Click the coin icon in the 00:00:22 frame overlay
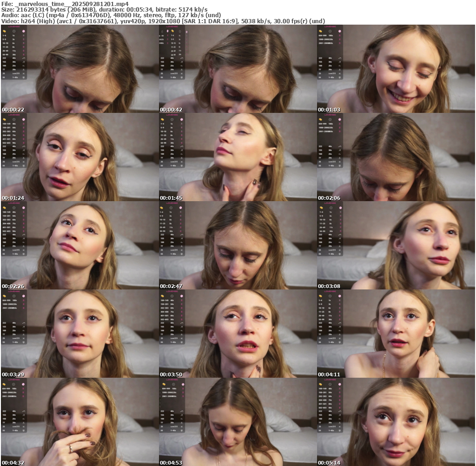The height and width of the screenshot is (466, 476). [4, 31]
